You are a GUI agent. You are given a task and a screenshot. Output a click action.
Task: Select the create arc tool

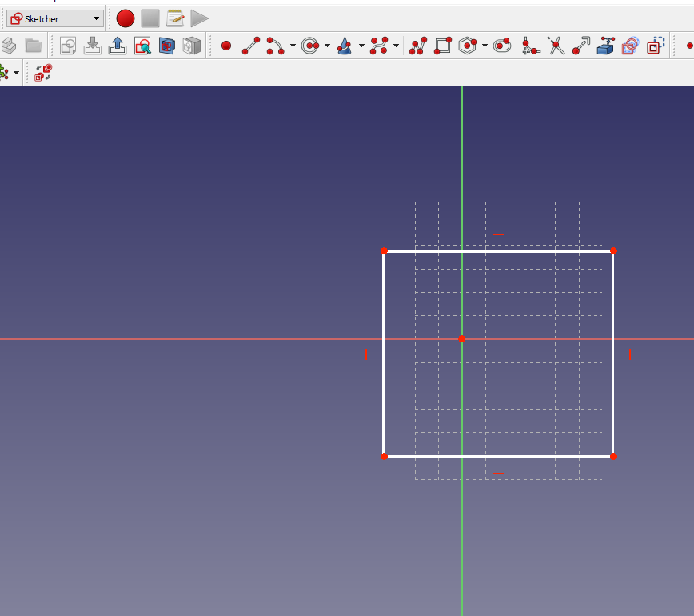click(x=275, y=46)
